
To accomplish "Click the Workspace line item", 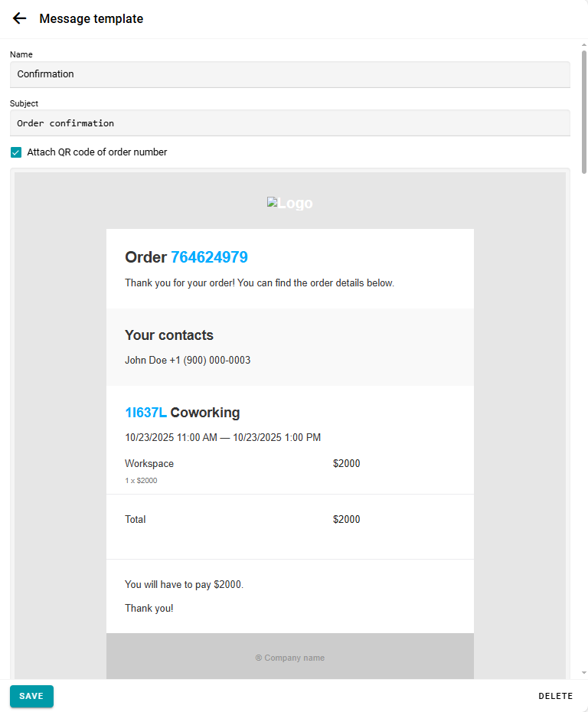I will point(149,463).
